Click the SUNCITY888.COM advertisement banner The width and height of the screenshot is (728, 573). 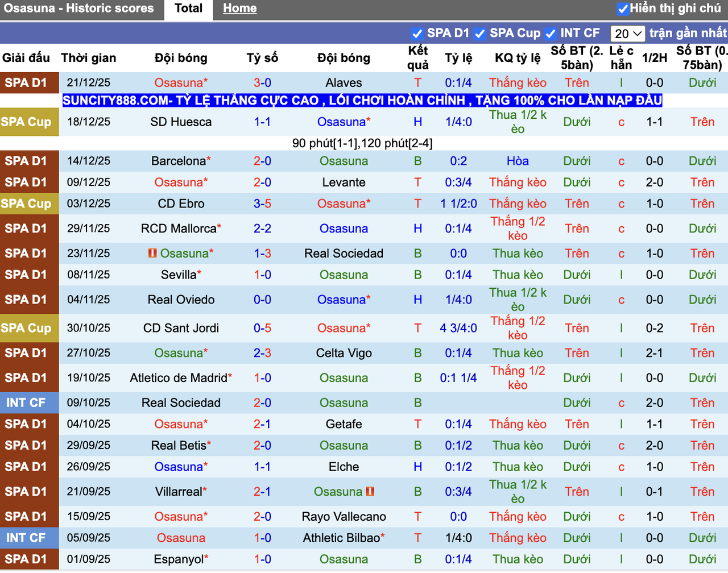(x=362, y=101)
